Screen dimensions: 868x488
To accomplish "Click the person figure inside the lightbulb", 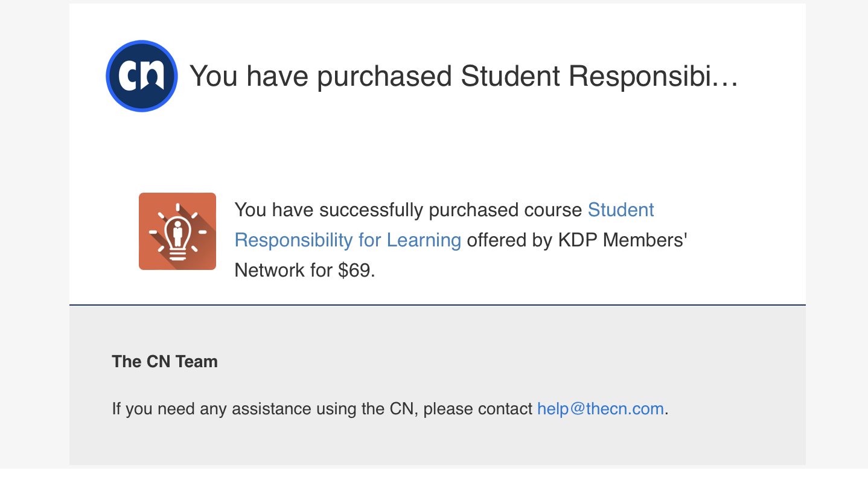I will tap(177, 232).
